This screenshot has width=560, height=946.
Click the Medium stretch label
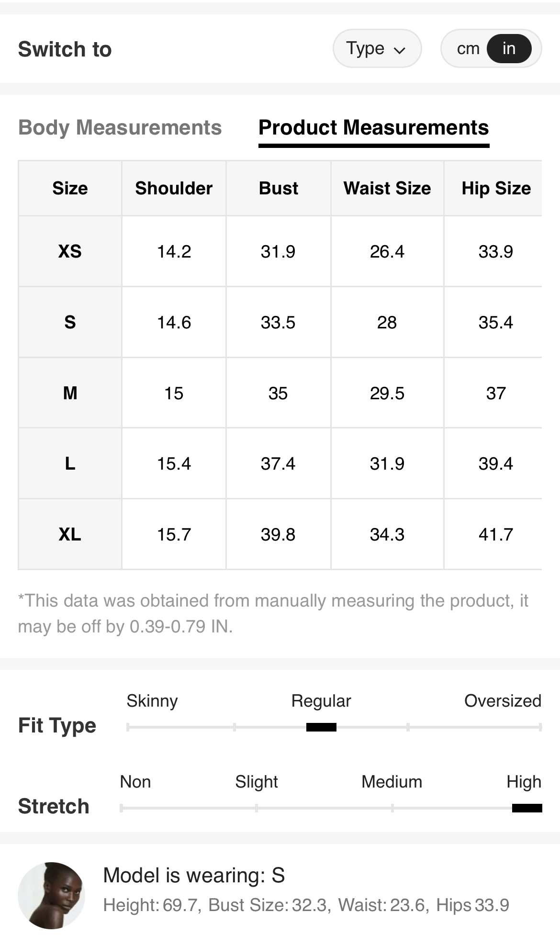pos(392,782)
